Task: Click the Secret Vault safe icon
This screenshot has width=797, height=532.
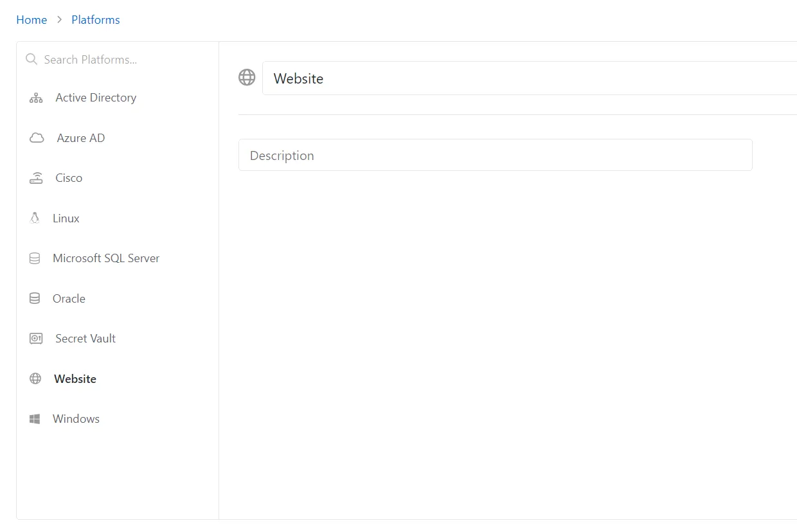Action: click(x=36, y=339)
